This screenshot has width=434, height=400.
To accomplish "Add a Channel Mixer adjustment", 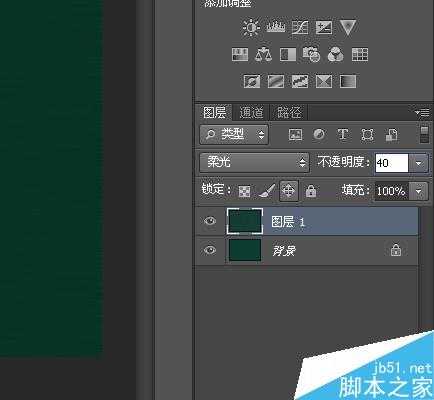I will coord(336,54).
